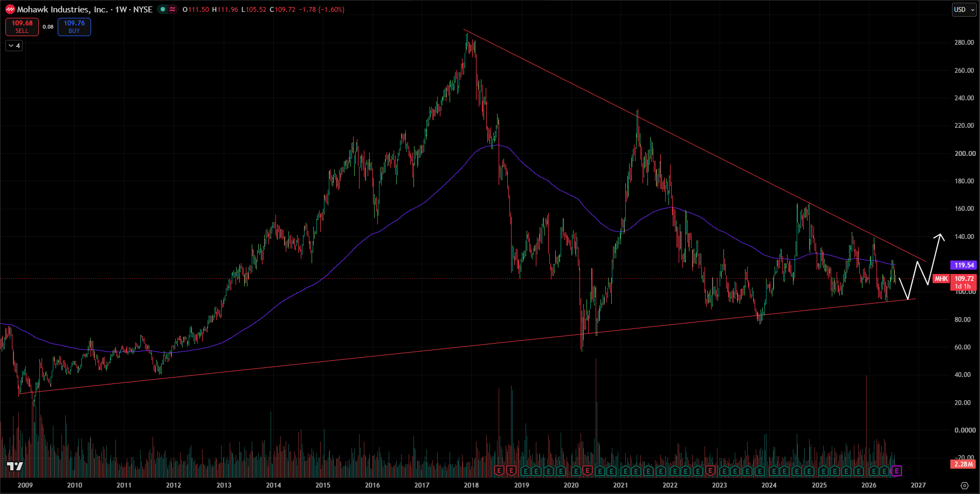Click the 0.08 spread value
This screenshot has height=494, width=980.
click(x=48, y=27)
